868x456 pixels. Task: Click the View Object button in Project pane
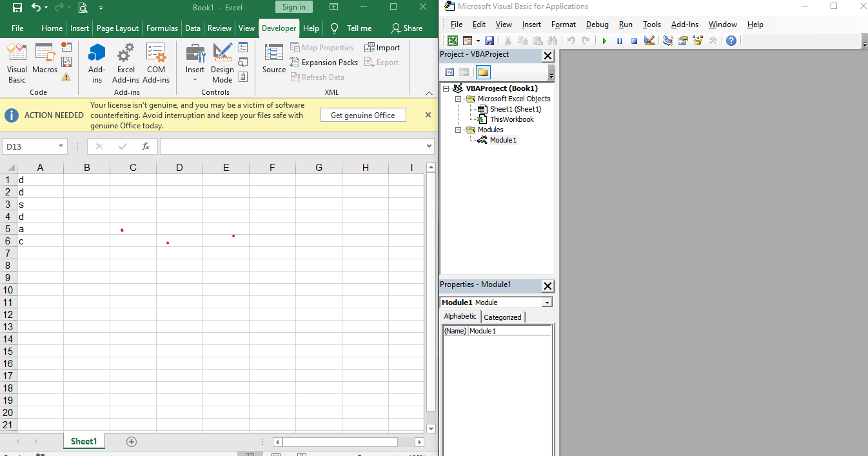[x=464, y=72]
